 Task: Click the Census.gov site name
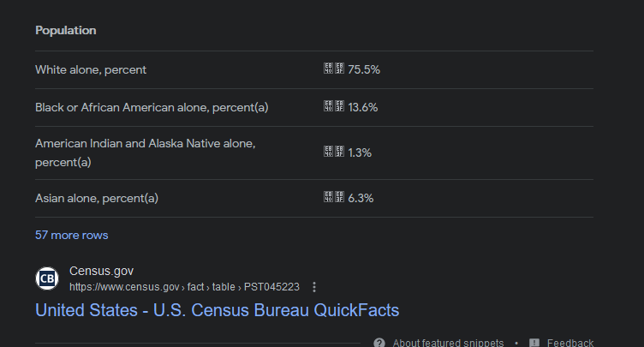coord(101,271)
